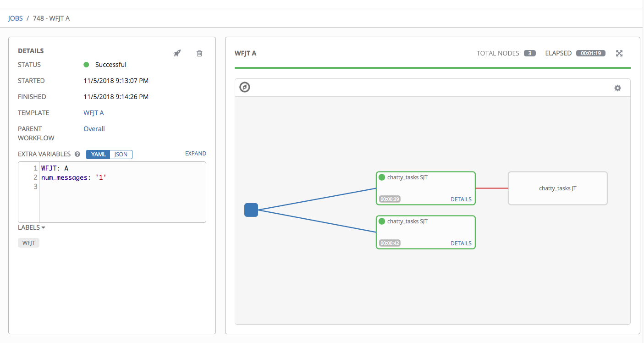Click the Successful status text
This screenshot has height=343, width=644.
pos(110,65)
